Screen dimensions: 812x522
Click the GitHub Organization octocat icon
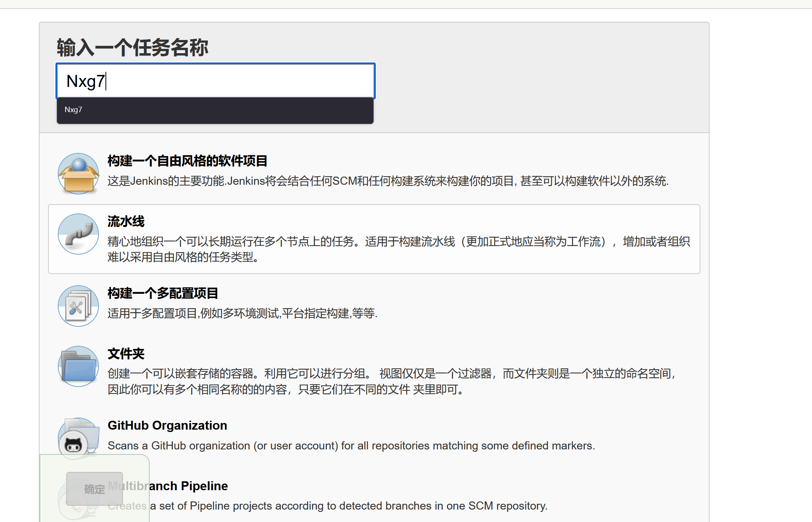pos(78,438)
